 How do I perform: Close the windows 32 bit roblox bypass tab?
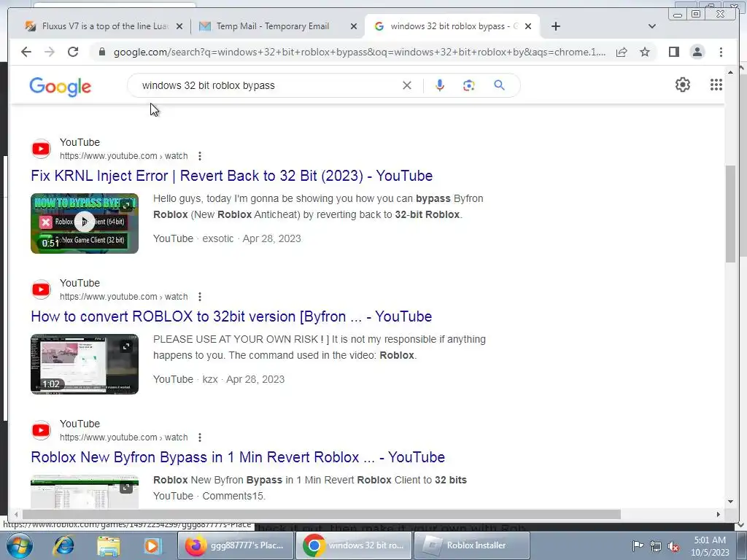(x=528, y=26)
